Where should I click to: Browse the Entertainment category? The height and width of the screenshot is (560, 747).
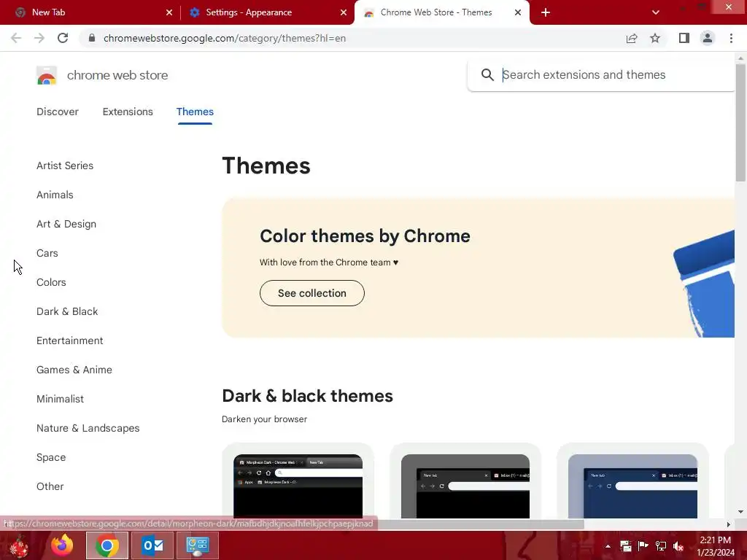(69, 341)
